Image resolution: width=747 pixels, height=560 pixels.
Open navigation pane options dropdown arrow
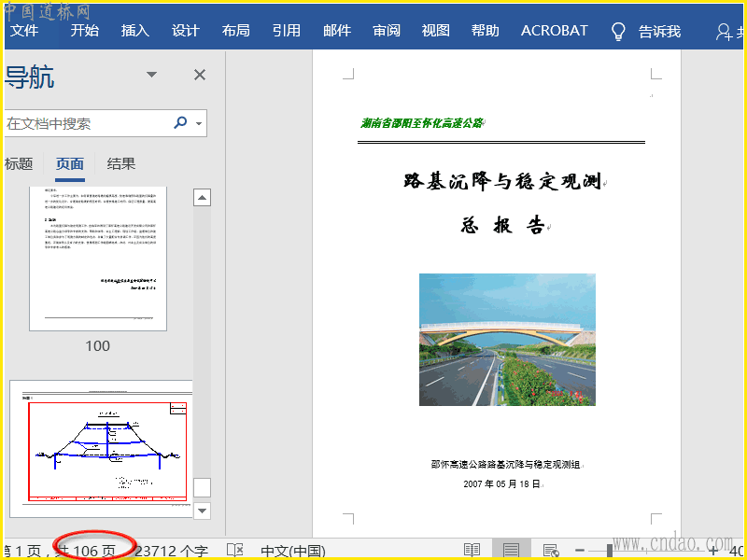click(151, 75)
